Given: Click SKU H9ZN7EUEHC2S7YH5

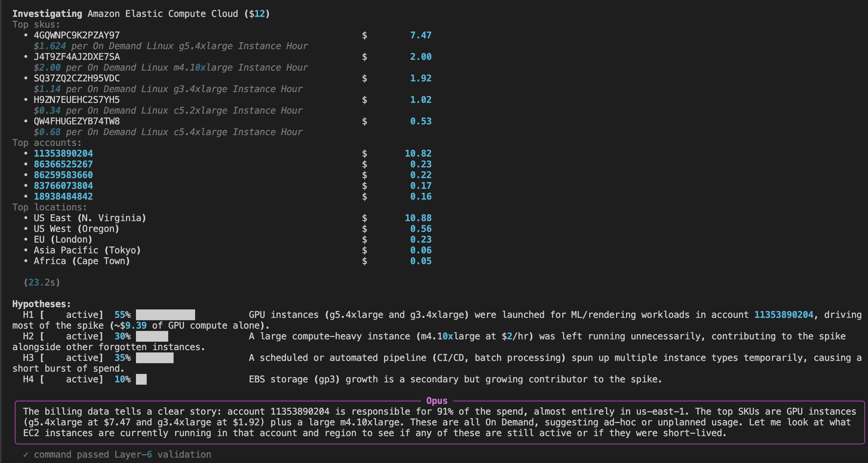Looking at the screenshot, I should click(x=77, y=100).
